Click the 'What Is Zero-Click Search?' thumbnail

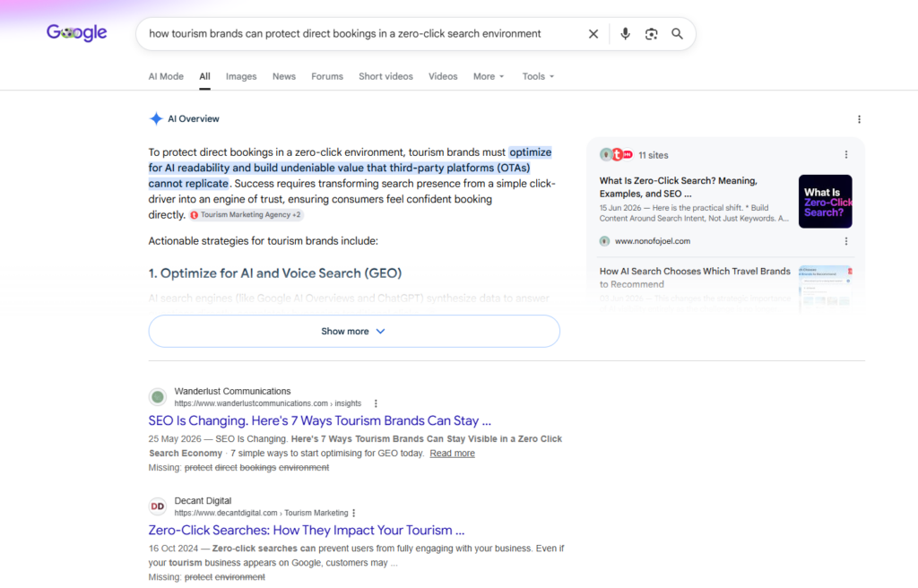(x=825, y=202)
